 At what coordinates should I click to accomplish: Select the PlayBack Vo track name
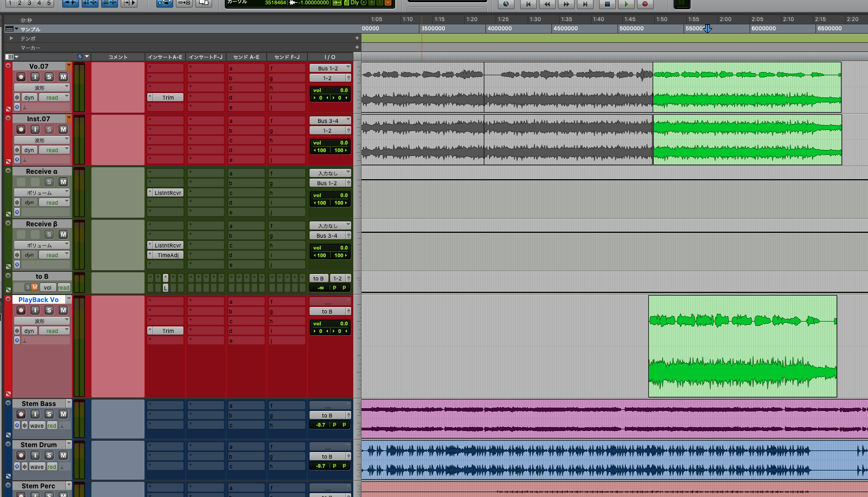pyautogui.click(x=38, y=299)
